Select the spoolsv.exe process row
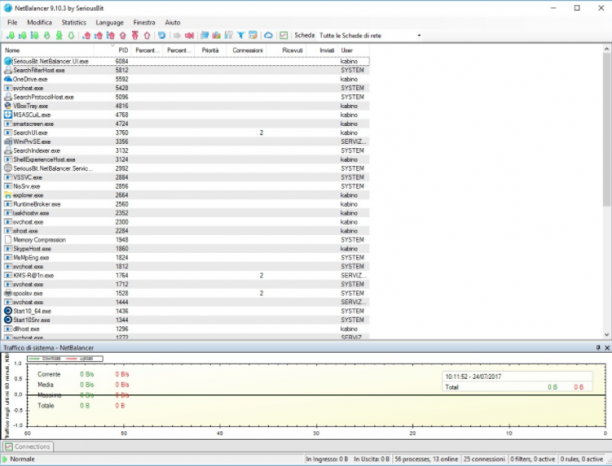Screen dimensions: 612x466 click(186, 293)
